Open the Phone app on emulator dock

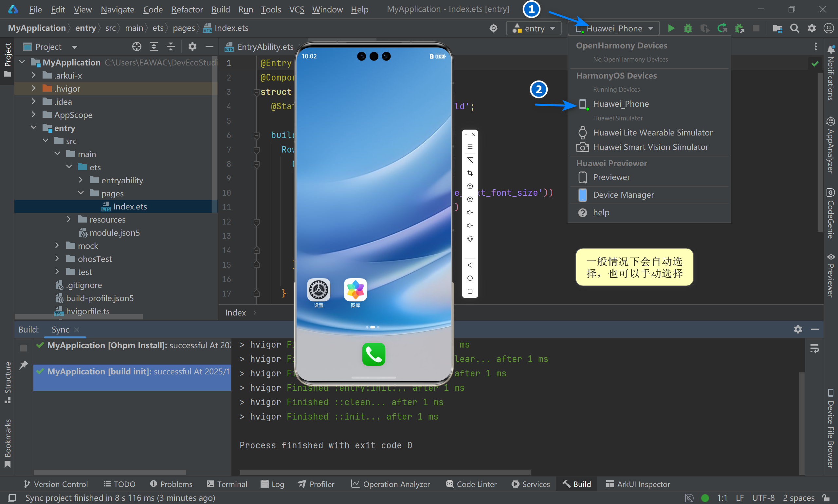[x=373, y=354]
